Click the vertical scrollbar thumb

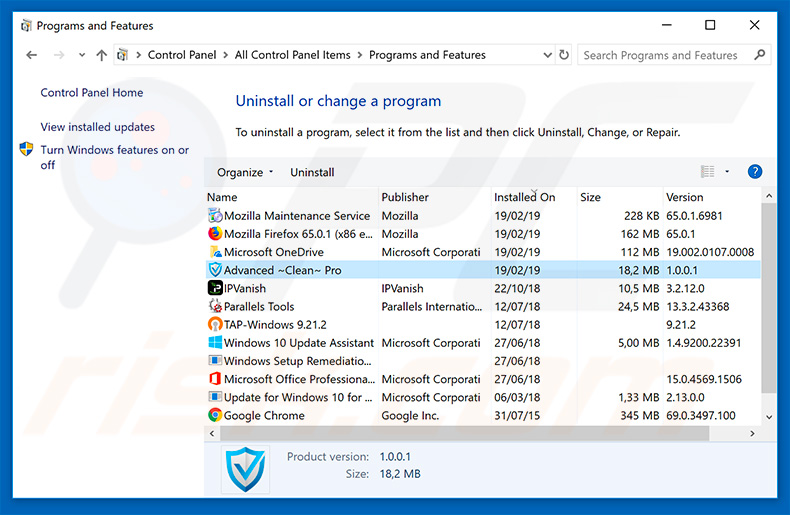click(769, 298)
